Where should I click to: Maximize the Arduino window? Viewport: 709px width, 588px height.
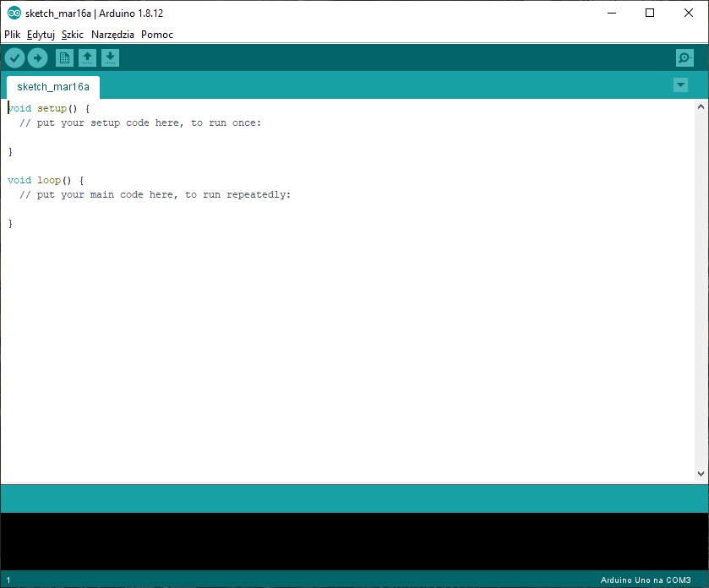(x=650, y=14)
